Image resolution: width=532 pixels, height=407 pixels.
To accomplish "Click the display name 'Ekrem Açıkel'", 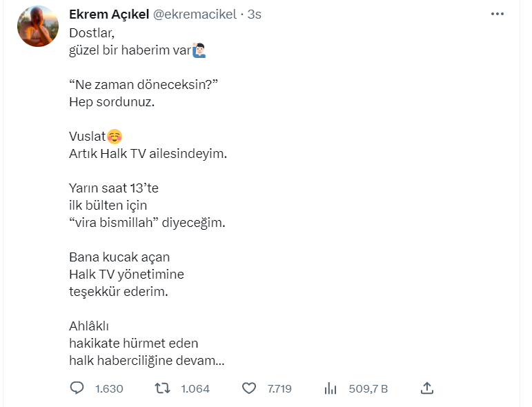I will point(109,14).
